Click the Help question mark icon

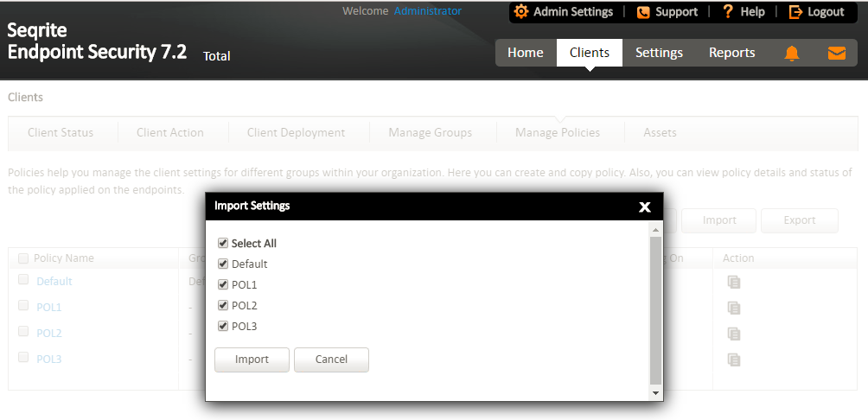728,11
